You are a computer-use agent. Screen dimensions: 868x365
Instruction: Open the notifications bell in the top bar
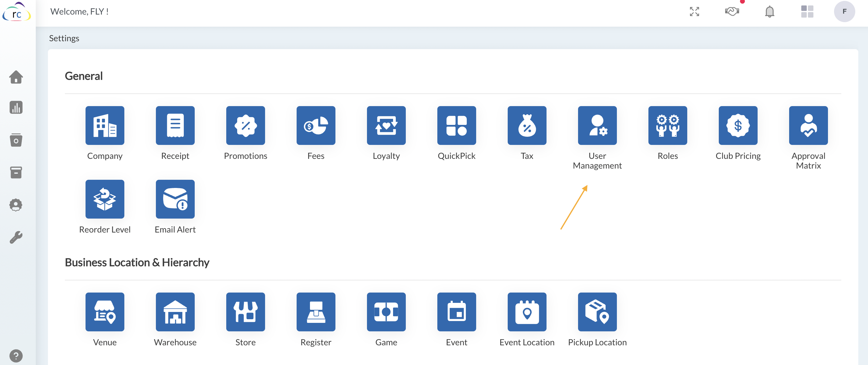point(769,12)
